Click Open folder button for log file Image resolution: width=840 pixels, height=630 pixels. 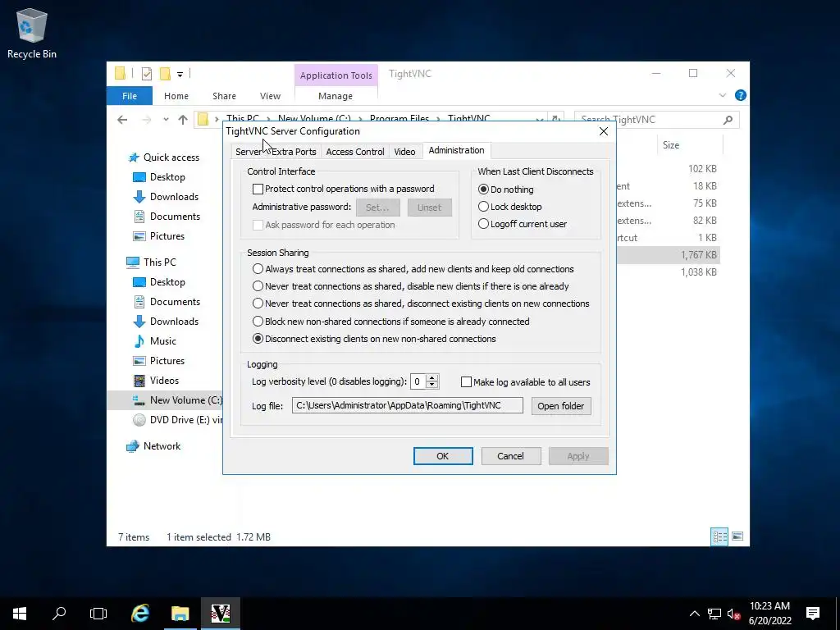click(x=561, y=406)
